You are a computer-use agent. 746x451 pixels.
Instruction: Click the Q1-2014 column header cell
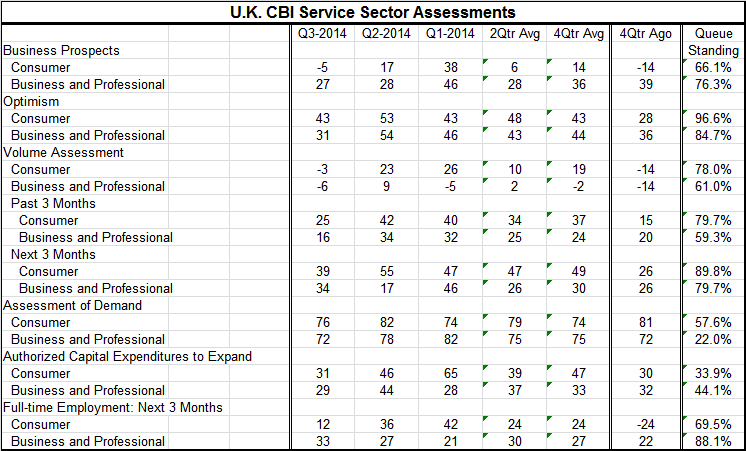point(450,33)
